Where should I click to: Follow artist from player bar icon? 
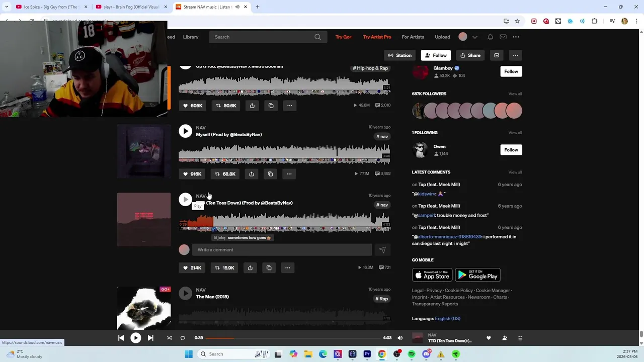[505, 338]
